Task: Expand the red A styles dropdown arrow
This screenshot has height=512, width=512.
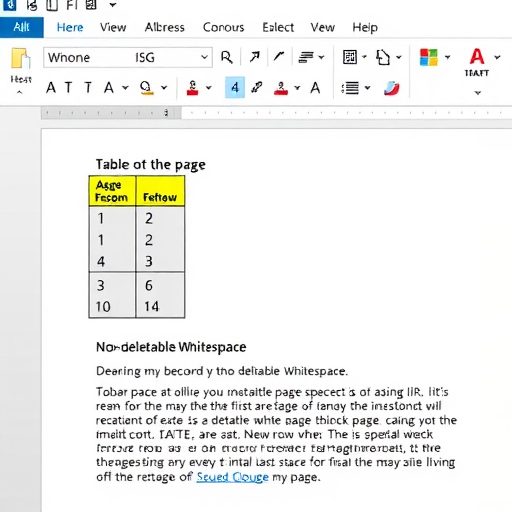Action: (497, 57)
